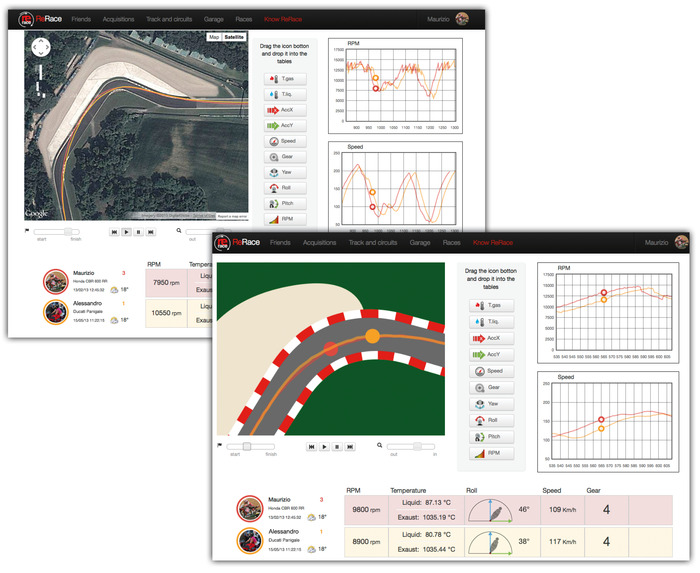700x573 pixels.
Task: Choose Yaw icon in back window
Action: 273,173
